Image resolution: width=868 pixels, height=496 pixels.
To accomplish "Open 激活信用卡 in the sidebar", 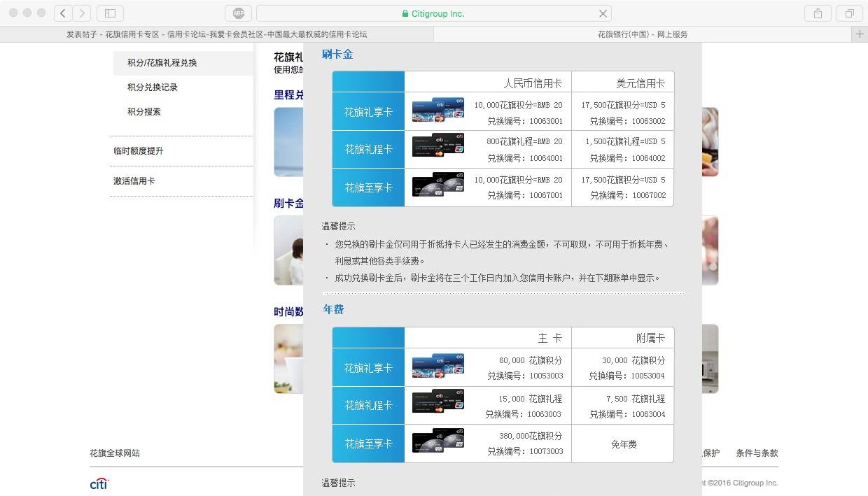I will (x=134, y=181).
